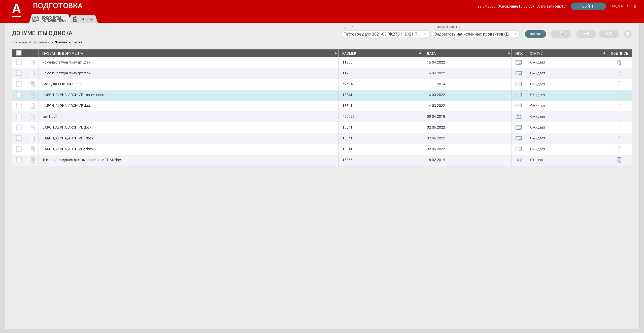The height and width of the screenshot is (333, 644).
Task: Sort by Размер column arrows
Action: coord(420,53)
